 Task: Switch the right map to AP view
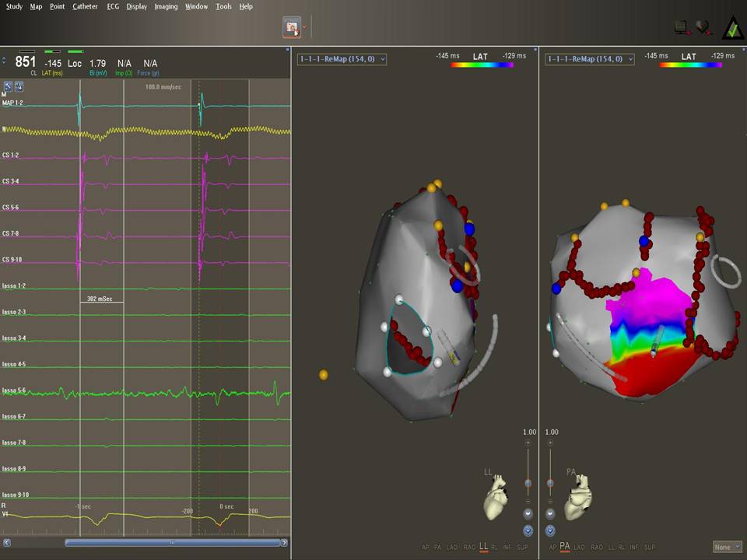coord(552,548)
